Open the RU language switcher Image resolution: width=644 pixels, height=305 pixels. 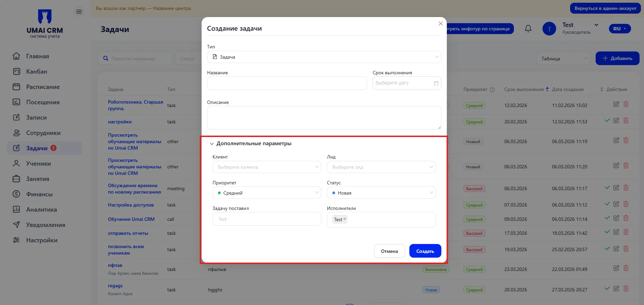tap(620, 29)
